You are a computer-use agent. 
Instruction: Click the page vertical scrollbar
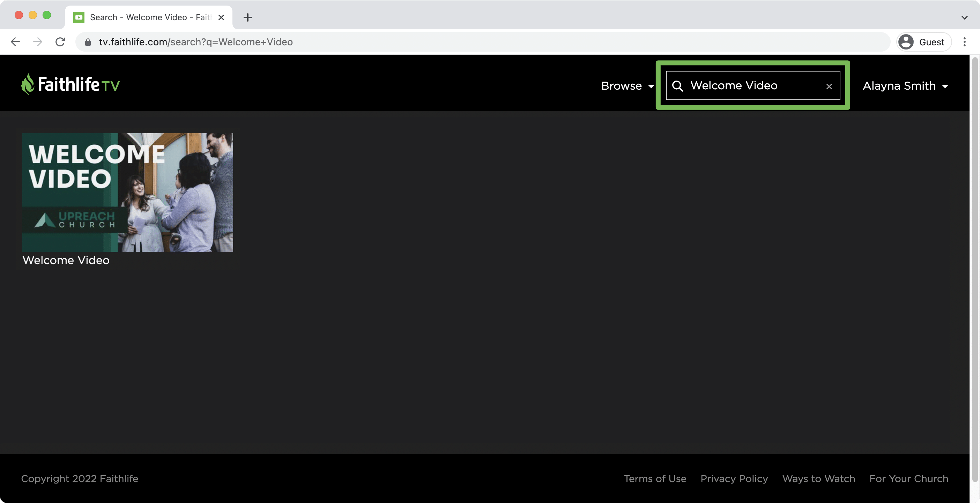tap(975, 270)
